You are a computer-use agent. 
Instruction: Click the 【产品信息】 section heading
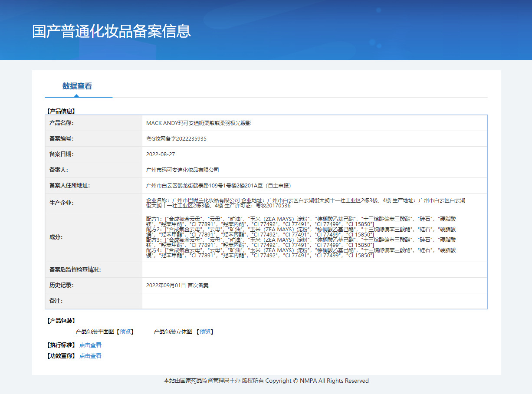[x=61, y=111]
